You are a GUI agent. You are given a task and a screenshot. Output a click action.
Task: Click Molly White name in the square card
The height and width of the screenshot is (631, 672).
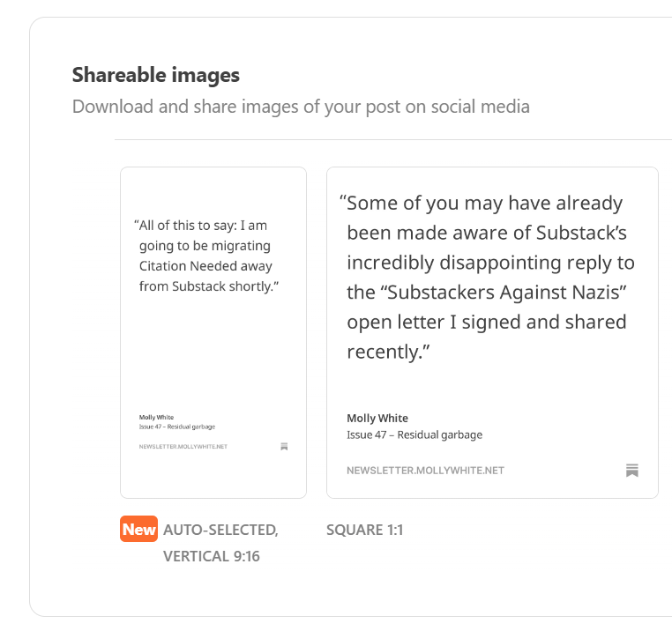377,418
